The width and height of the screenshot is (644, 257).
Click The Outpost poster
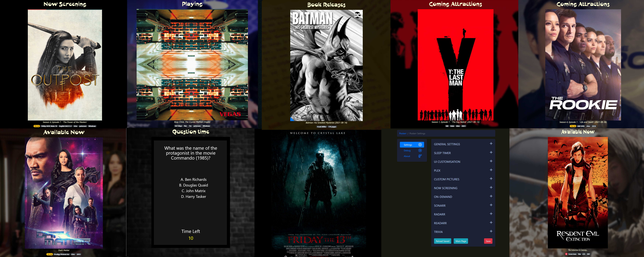pos(65,65)
